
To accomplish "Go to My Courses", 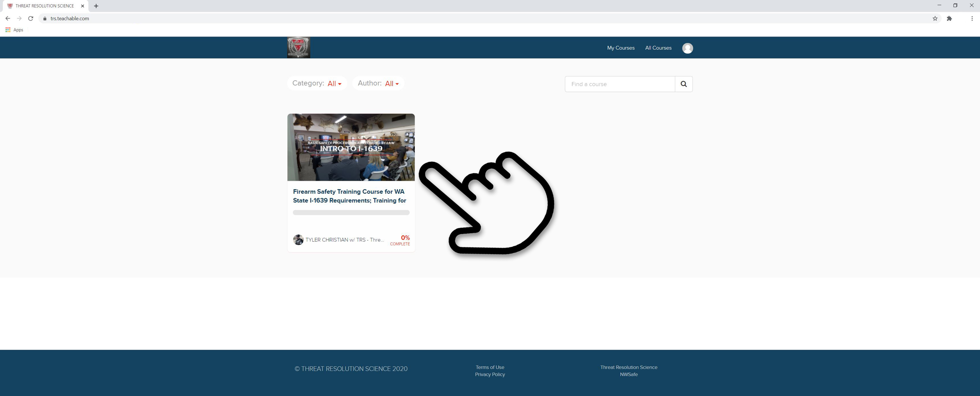I will (620, 48).
